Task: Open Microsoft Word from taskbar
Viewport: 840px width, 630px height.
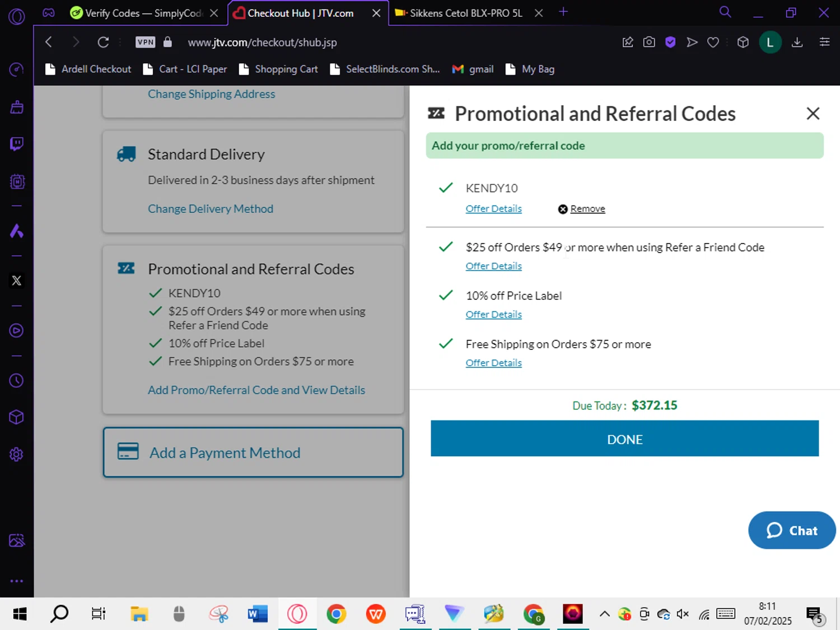Action: pyautogui.click(x=258, y=614)
